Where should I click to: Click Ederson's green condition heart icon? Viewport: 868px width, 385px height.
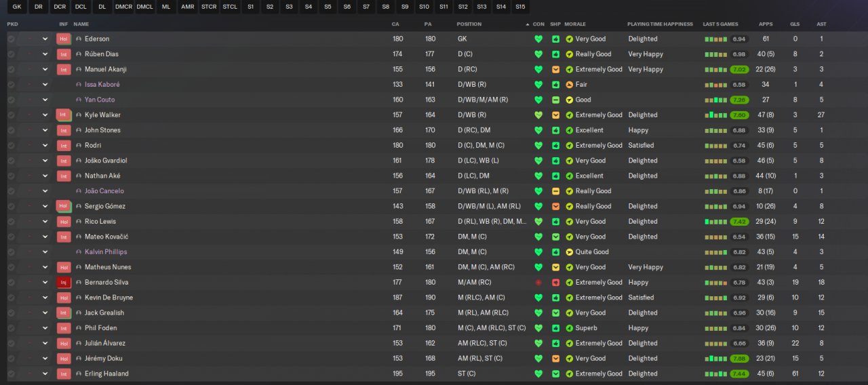[x=538, y=39]
